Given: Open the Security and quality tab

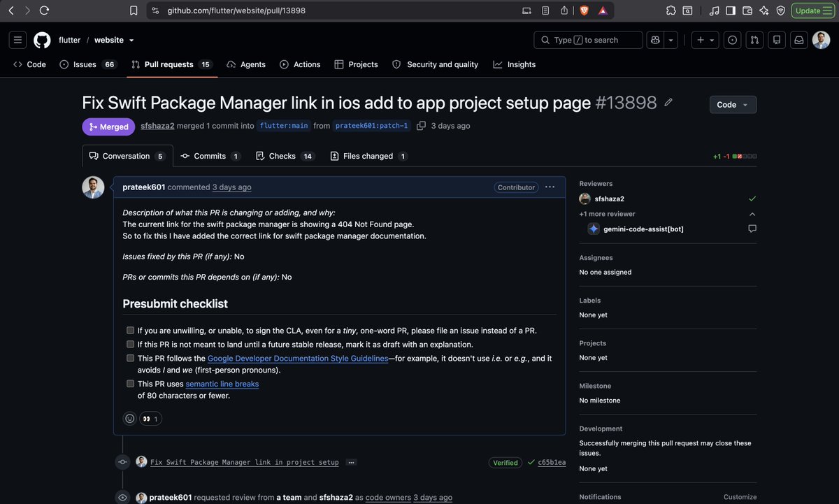Looking at the screenshot, I should [x=436, y=64].
